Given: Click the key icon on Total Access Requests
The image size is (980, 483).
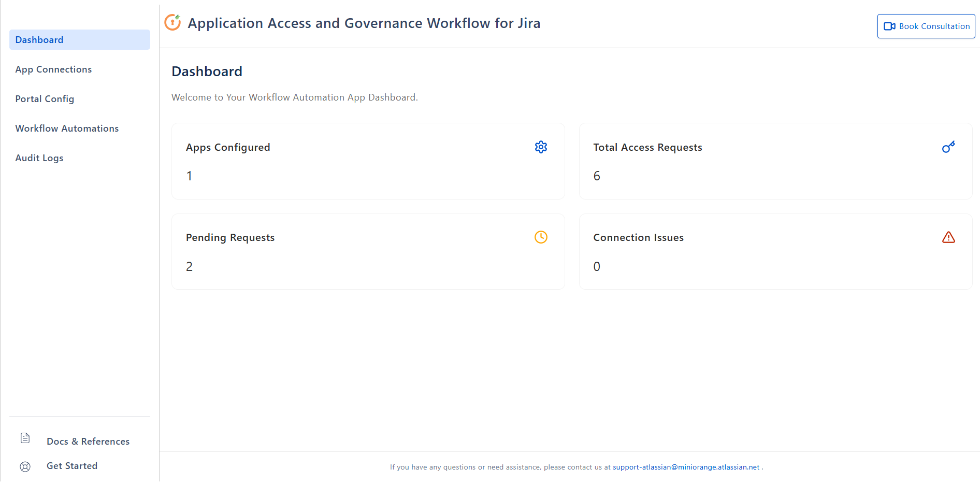Looking at the screenshot, I should (948, 147).
